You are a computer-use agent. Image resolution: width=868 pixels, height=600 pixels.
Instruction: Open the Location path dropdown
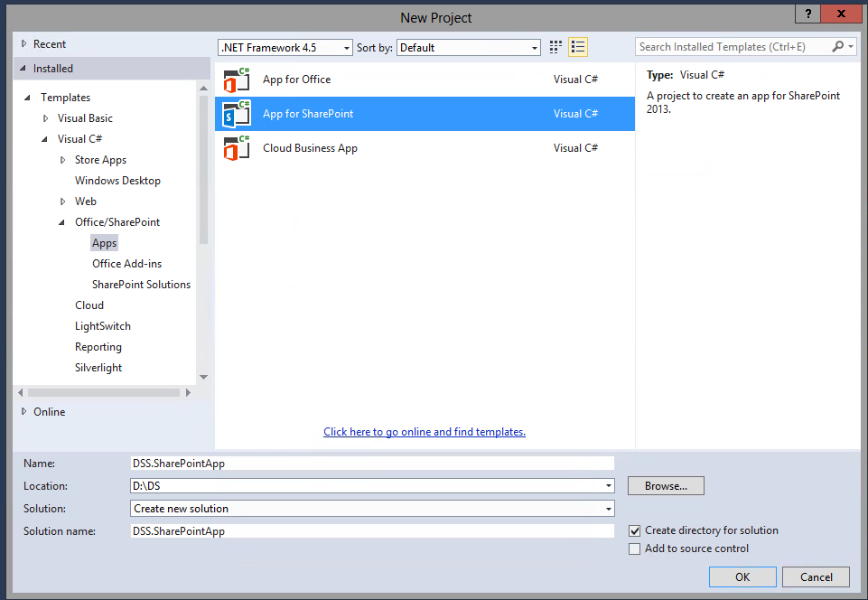click(609, 486)
